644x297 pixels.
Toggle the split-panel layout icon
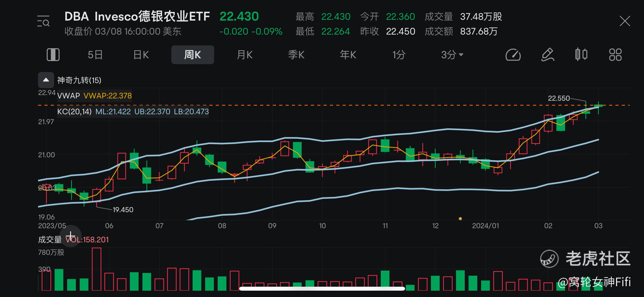pyautogui.click(x=53, y=55)
